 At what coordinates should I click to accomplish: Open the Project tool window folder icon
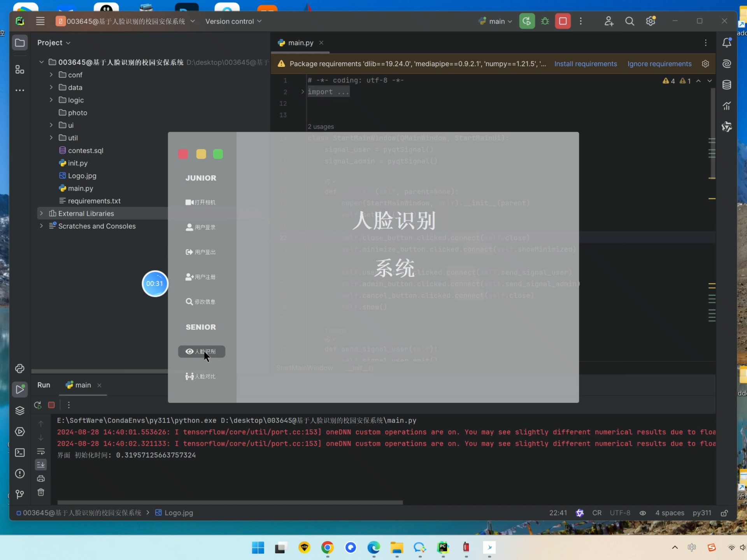coord(20,43)
